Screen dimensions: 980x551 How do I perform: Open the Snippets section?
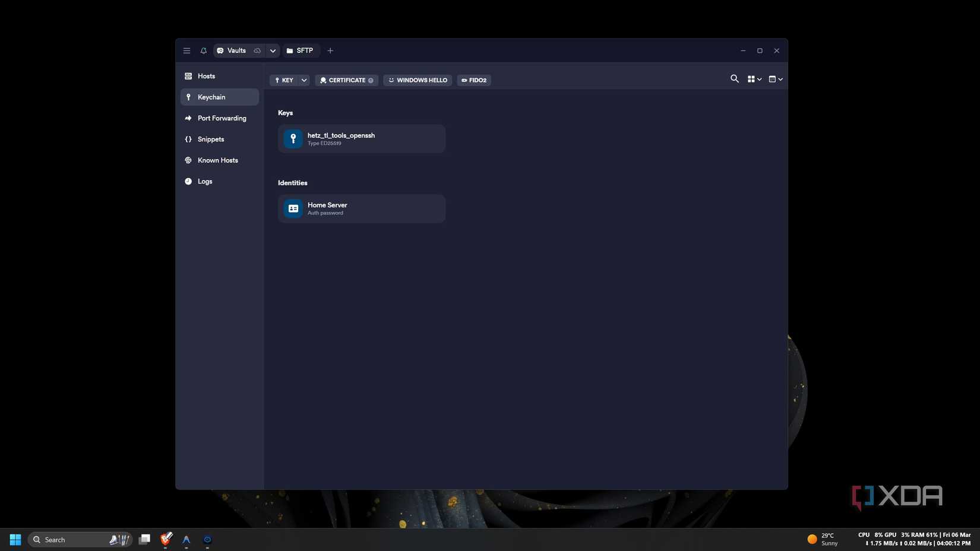point(210,139)
